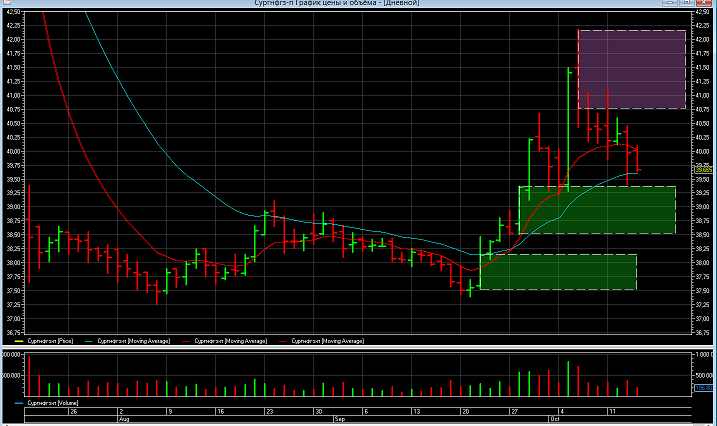Click the yellow current price tag on the right scale

click(x=704, y=170)
